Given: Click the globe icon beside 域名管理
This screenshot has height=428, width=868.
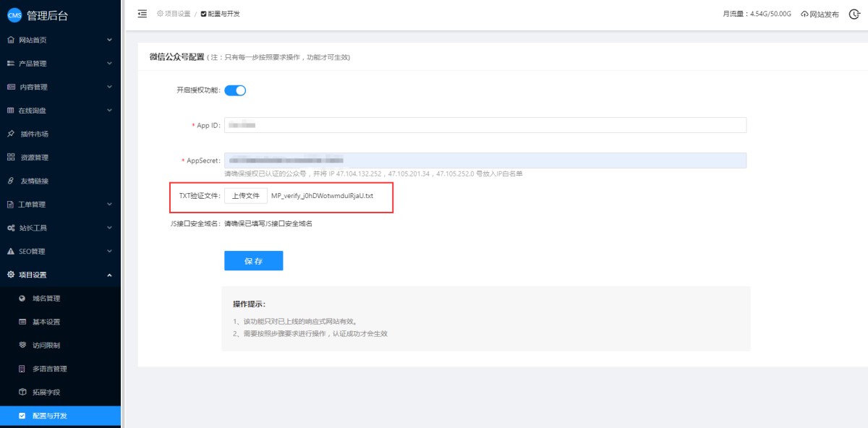Looking at the screenshot, I should 22,298.
